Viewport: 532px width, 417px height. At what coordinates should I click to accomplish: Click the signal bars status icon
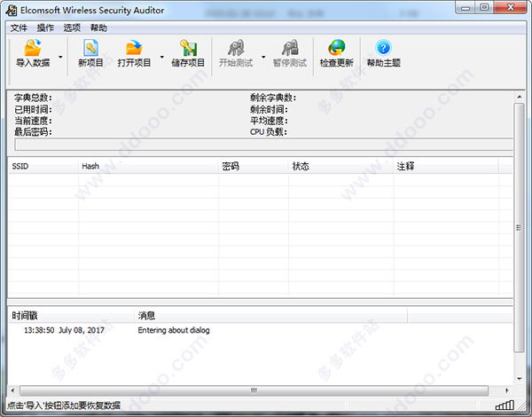(505, 405)
